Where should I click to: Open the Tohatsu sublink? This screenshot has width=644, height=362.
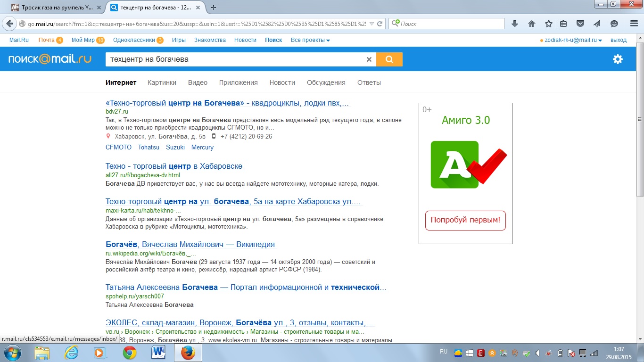(149, 148)
